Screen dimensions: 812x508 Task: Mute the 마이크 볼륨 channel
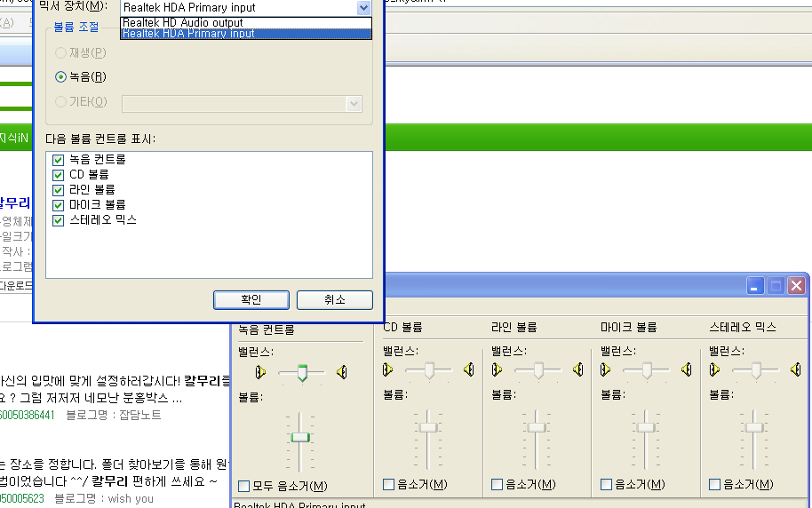(606, 484)
